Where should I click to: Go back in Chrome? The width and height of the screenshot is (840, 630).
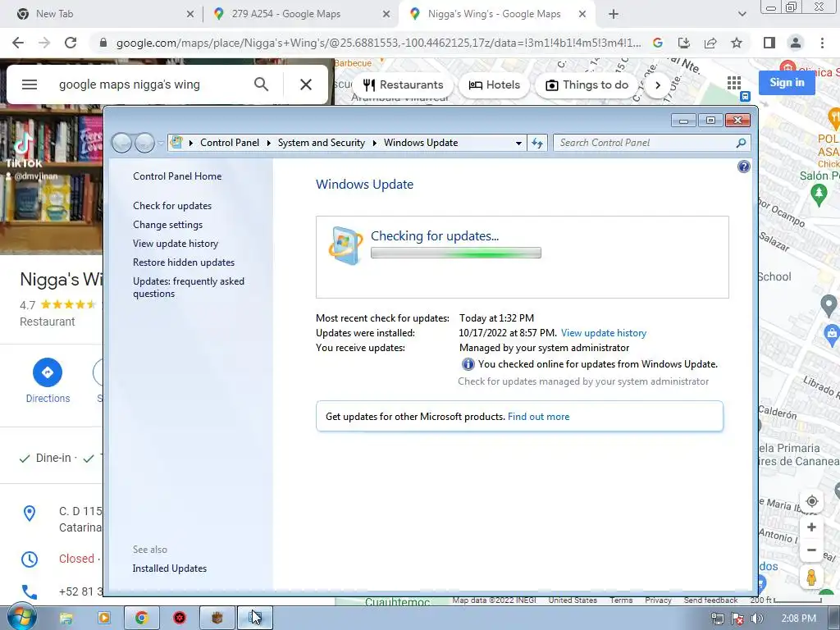coord(18,43)
